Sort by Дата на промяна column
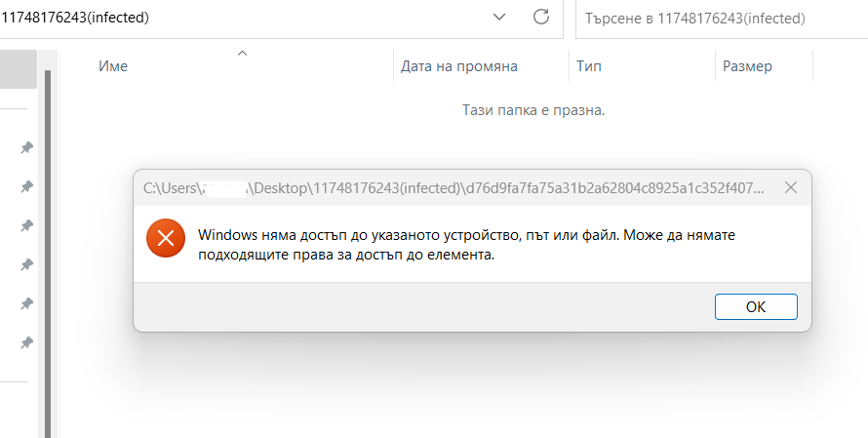Image resolution: width=868 pixels, height=438 pixels. 459,66
